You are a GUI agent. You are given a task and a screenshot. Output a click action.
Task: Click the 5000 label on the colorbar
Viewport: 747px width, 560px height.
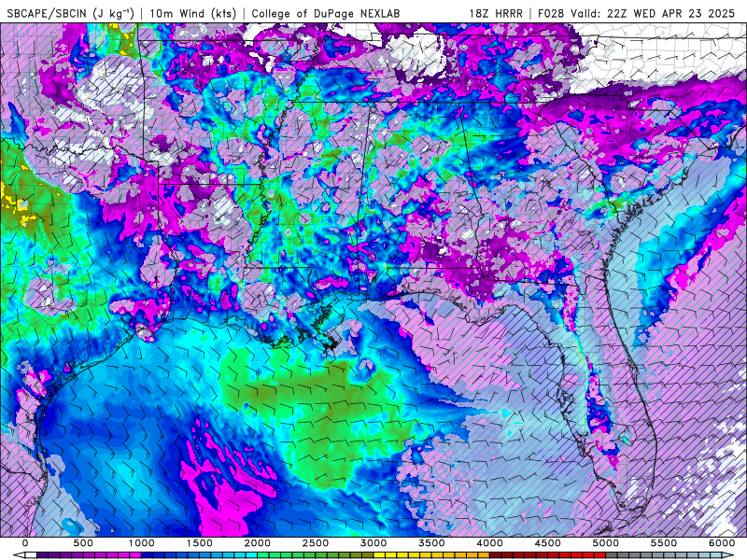point(606,543)
